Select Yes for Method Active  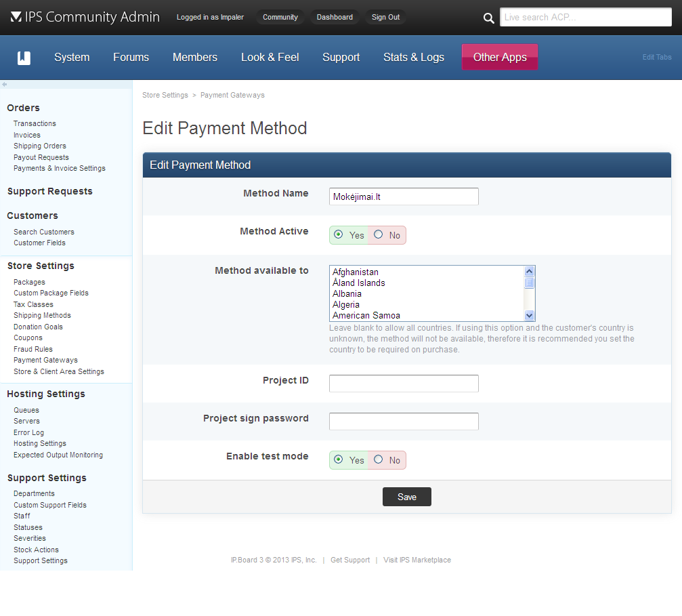point(339,234)
